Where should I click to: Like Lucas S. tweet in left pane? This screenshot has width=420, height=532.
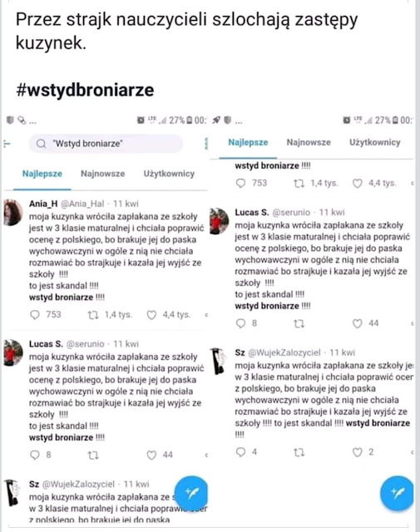click(x=151, y=455)
